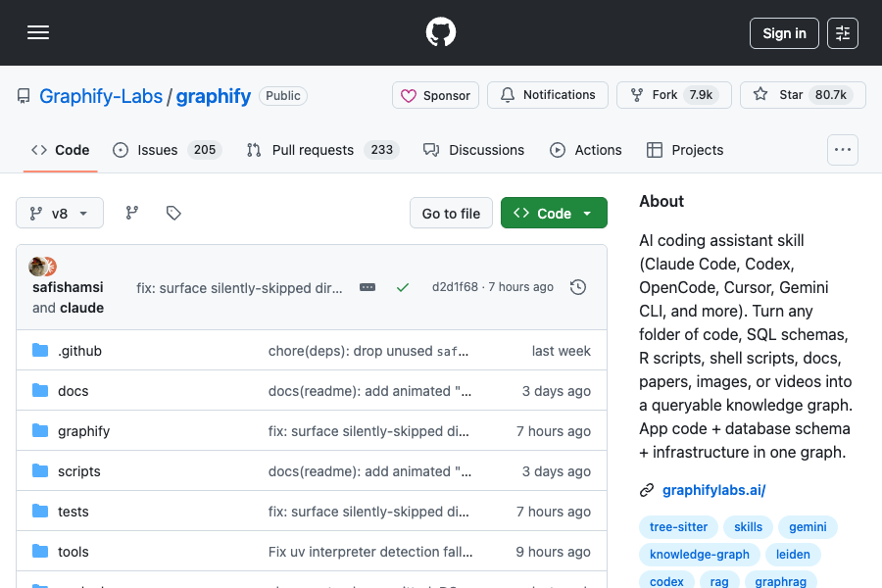Image resolution: width=882 pixels, height=588 pixels.
Task: Open the Graphify-Labs organization link
Action: pyautogui.click(x=101, y=96)
